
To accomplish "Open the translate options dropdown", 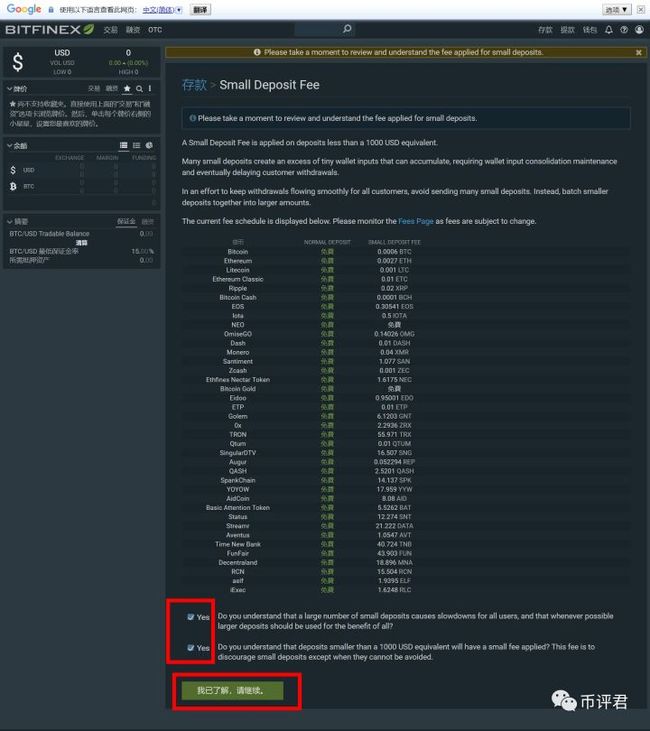I will click(617, 9).
